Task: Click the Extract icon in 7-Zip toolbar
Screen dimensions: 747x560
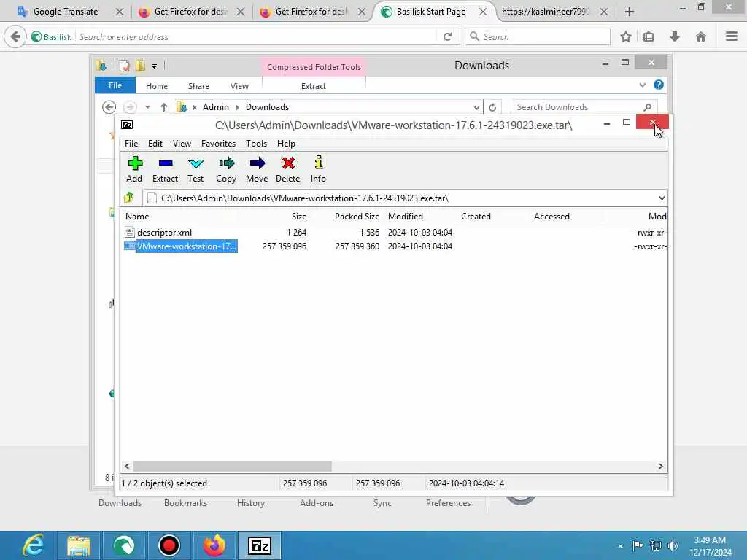Action: click(166, 169)
